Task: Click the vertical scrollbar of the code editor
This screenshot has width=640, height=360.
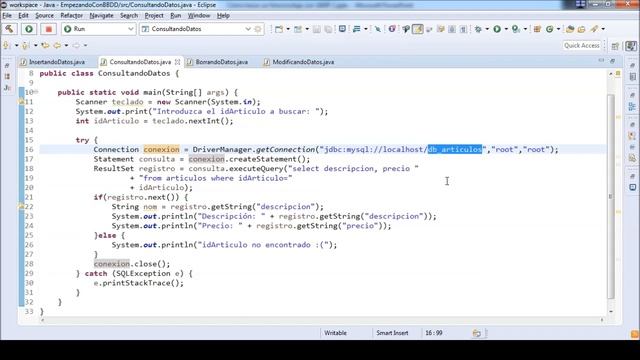Action: pyautogui.click(x=611, y=196)
